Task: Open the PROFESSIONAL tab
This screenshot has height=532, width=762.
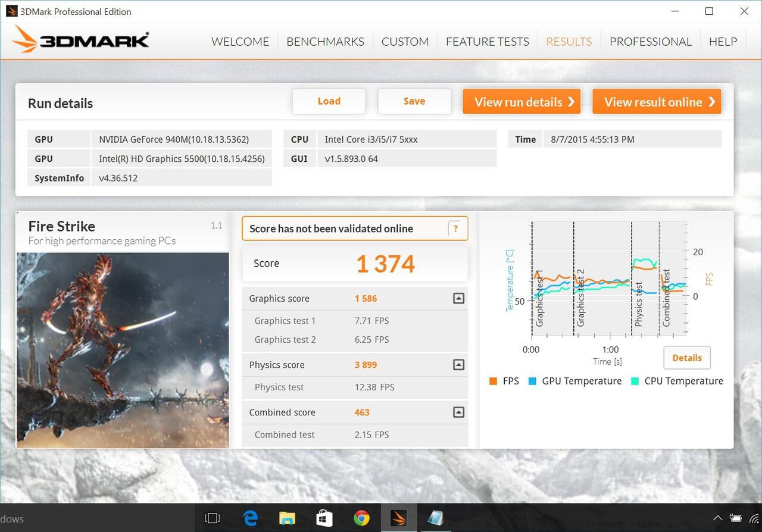Action: (x=650, y=42)
